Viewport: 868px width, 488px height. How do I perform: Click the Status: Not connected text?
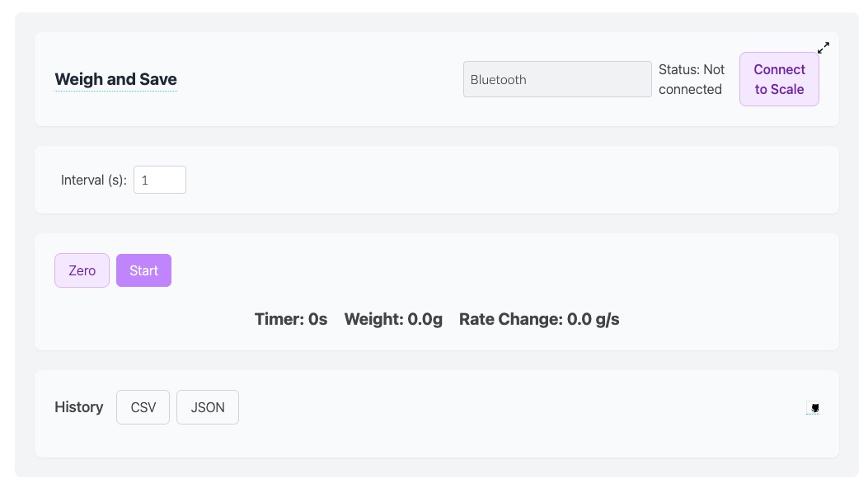click(x=692, y=79)
